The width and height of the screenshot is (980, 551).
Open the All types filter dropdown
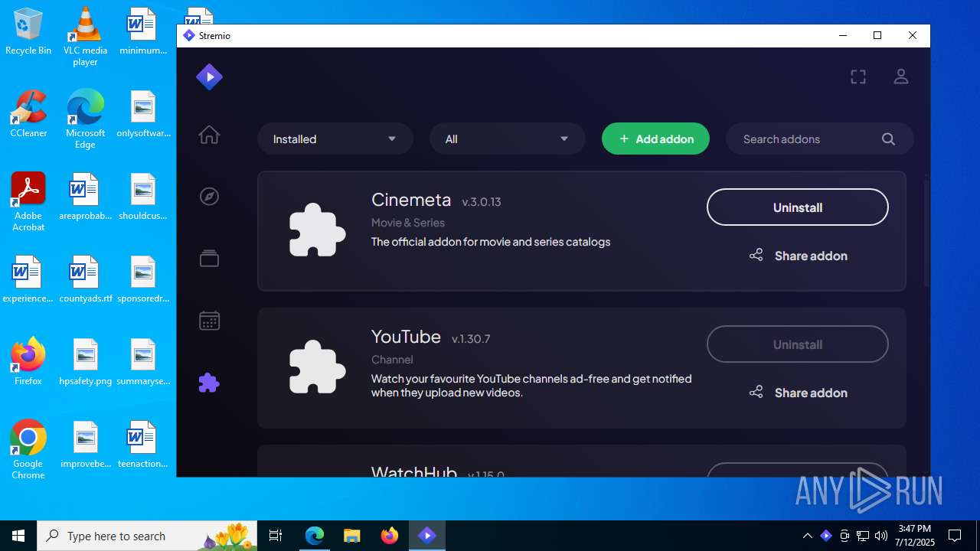pos(508,139)
